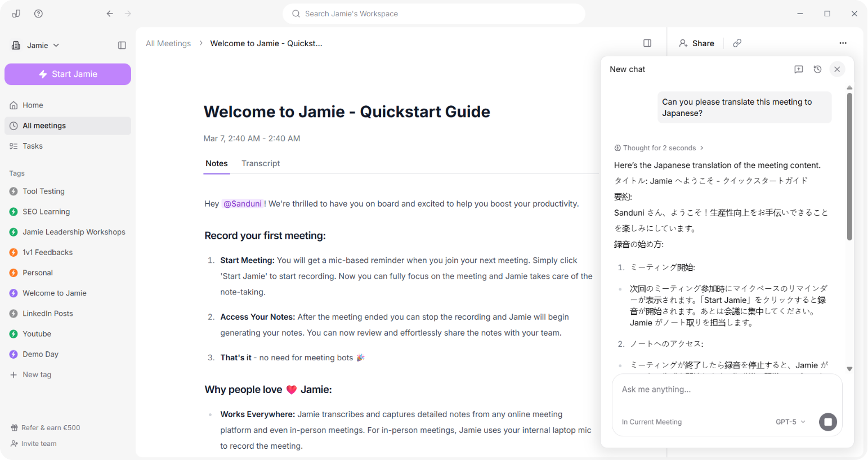
Task: Click In Current Meeting scope label
Action: pos(652,422)
